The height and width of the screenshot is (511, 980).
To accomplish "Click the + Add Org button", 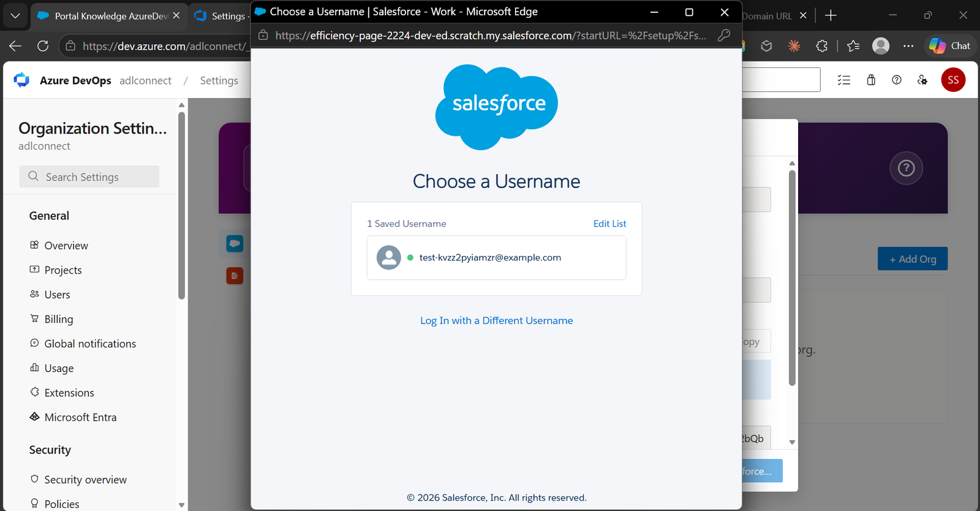I will [913, 259].
